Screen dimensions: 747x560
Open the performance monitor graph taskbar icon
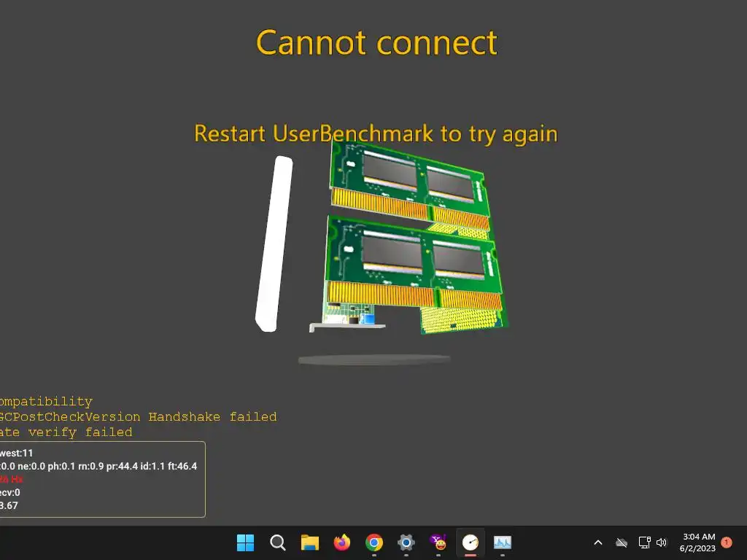pyautogui.click(x=502, y=542)
